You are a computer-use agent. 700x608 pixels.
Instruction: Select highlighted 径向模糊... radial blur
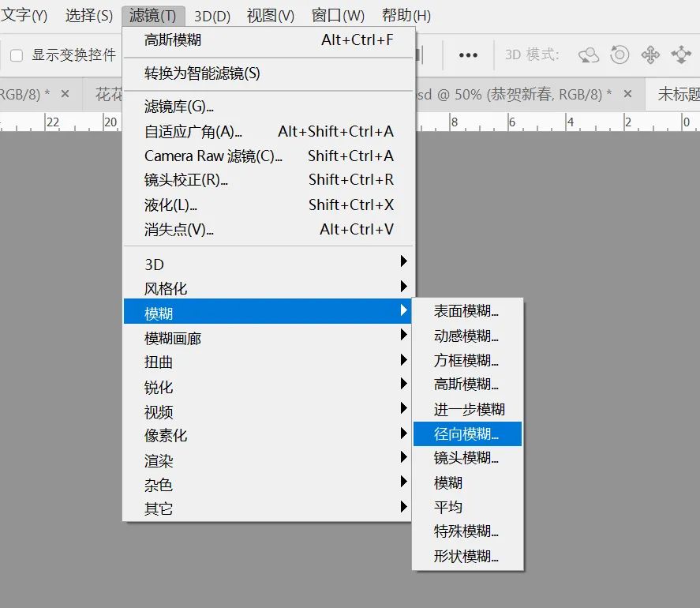(x=467, y=433)
